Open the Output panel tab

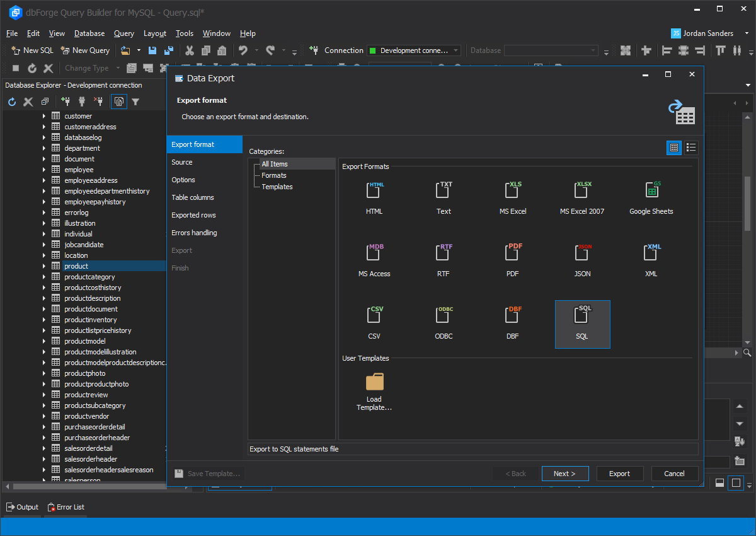tap(23, 507)
